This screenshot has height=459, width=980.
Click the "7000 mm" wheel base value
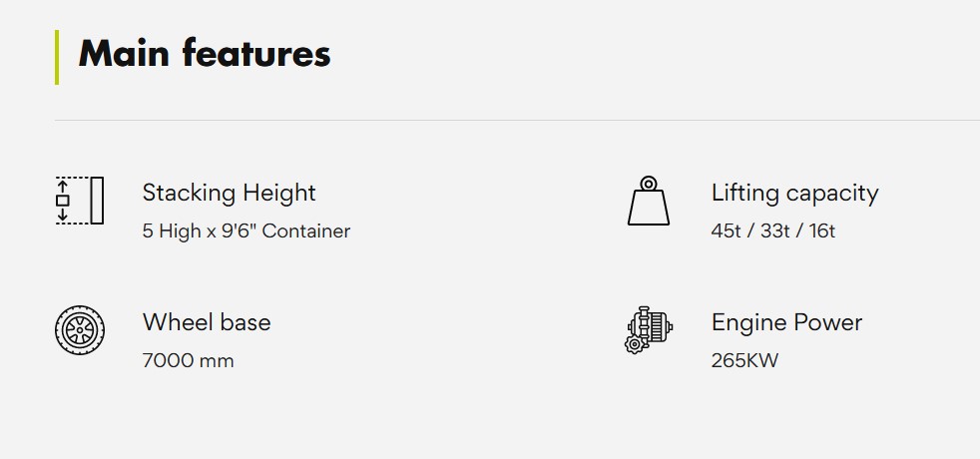(188, 360)
